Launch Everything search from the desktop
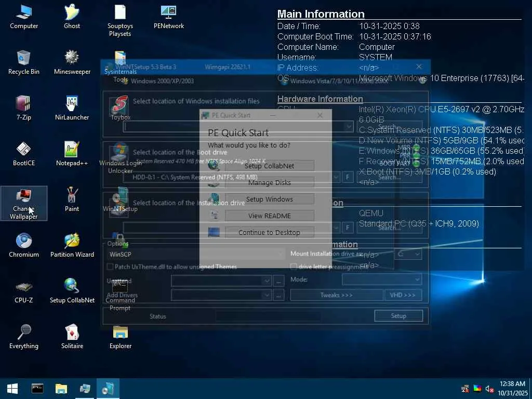532x399 pixels. point(24,337)
